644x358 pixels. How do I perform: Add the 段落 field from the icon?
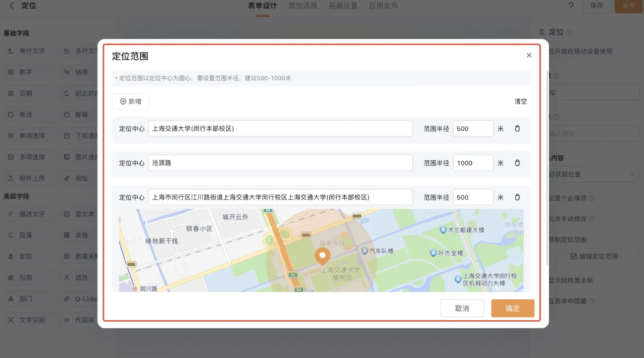(x=11, y=235)
